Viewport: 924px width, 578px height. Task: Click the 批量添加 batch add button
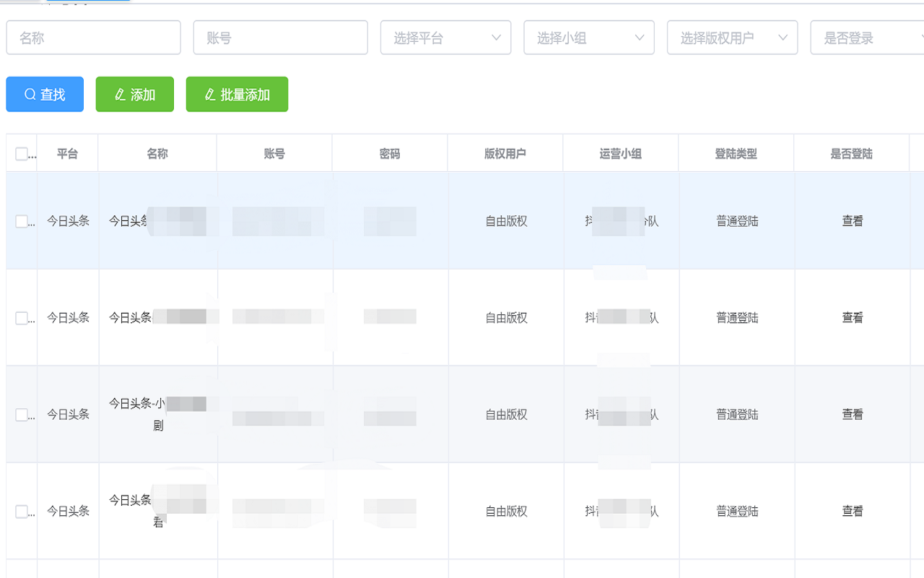(237, 95)
